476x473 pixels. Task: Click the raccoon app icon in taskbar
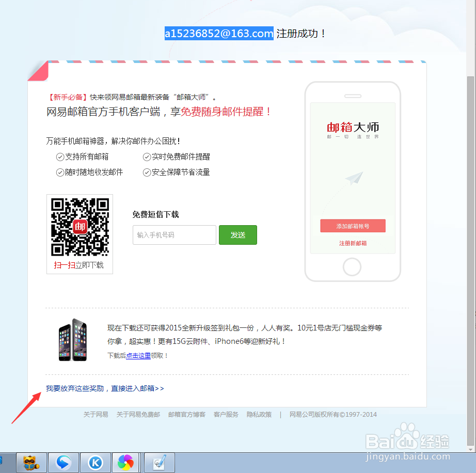pyautogui.click(x=31, y=463)
